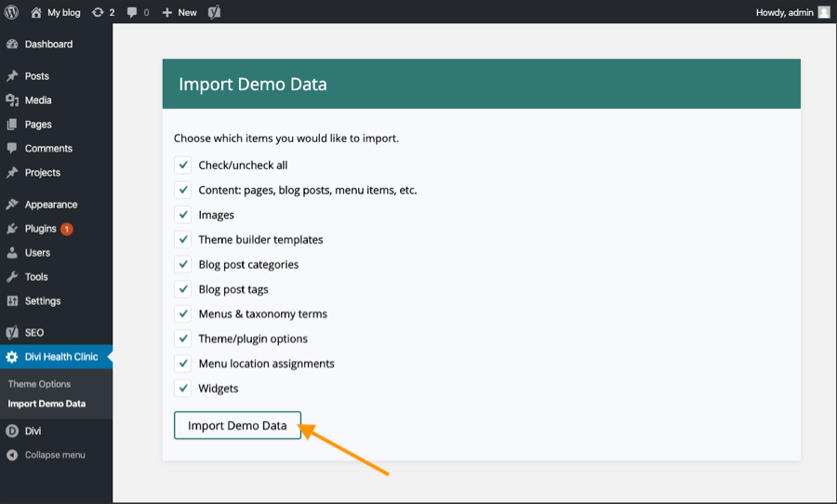
Task: Open the Yoast SEO icon in admin bar
Action: 214,12
